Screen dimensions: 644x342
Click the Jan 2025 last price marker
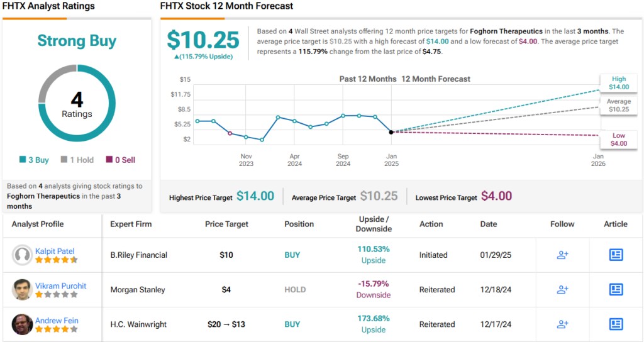(391, 132)
